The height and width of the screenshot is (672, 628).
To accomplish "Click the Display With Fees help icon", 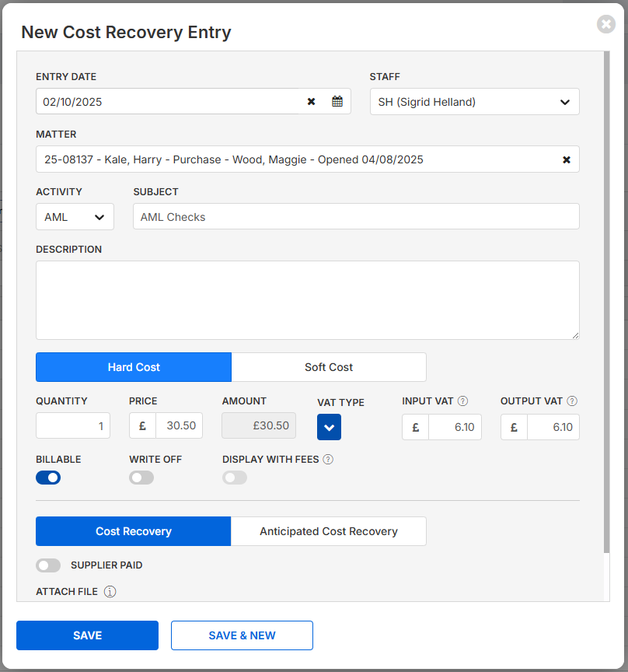I will click(x=328, y=460).
